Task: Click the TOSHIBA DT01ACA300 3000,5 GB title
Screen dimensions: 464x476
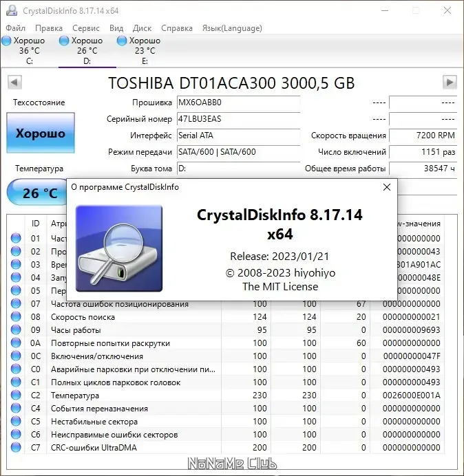Action: pos(231,83)
